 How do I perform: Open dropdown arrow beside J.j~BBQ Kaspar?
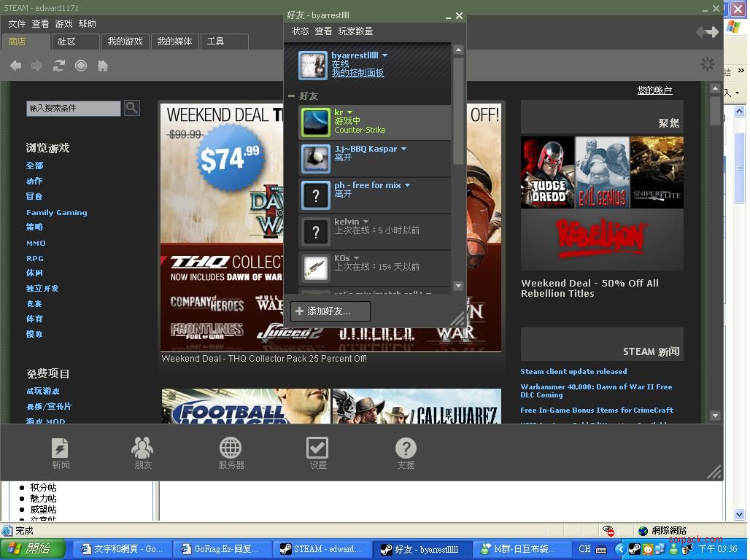coord(403,149)
